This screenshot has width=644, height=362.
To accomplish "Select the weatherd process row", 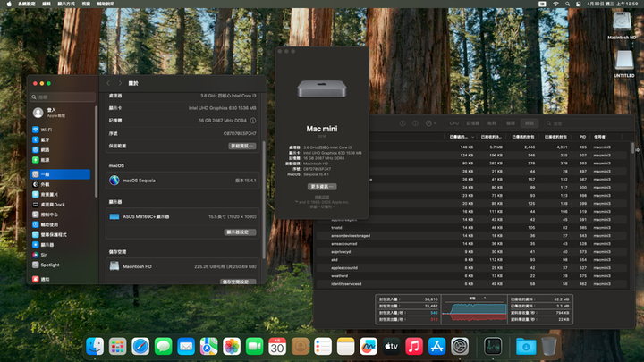I will [472, 276].
